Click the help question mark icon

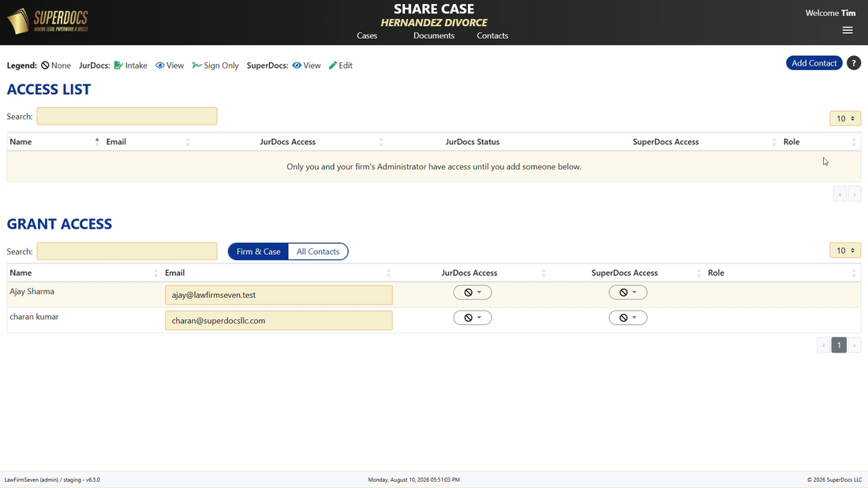(854, 63)
